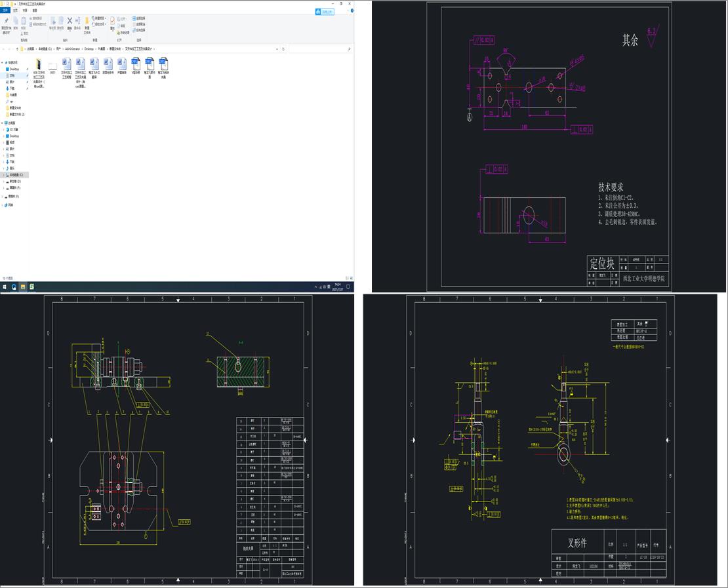Open the blue File tab in ribbon
Image resolution: width=728 pixels, height=588 pixels.
[5, 10]
